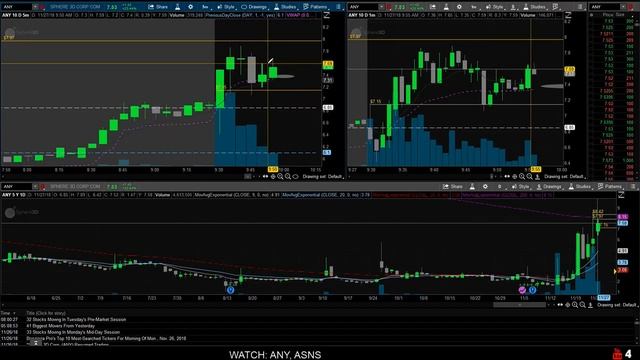Click patterns icon in top-right 1m chart toolbar
640x360 pixels.
[556, 7]
